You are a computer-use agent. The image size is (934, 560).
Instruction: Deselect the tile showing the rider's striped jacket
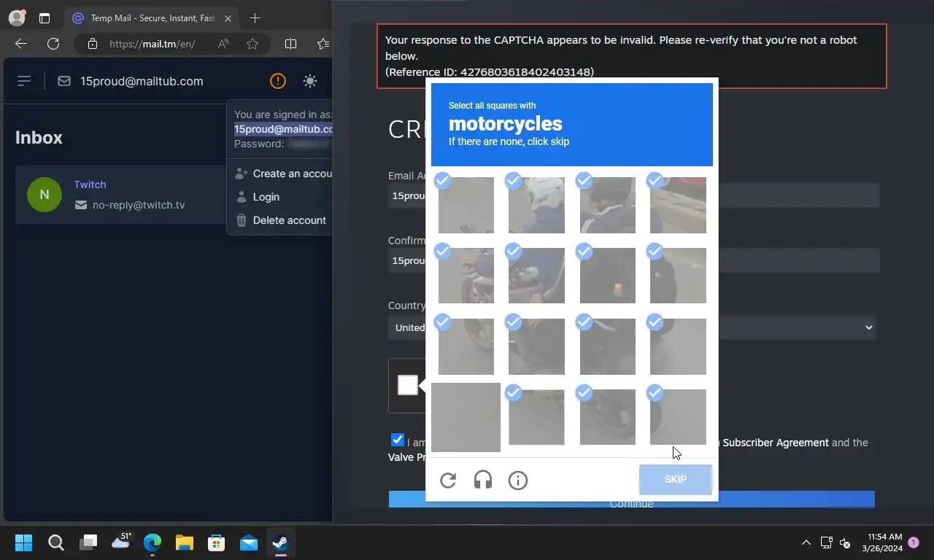[608, 205]
